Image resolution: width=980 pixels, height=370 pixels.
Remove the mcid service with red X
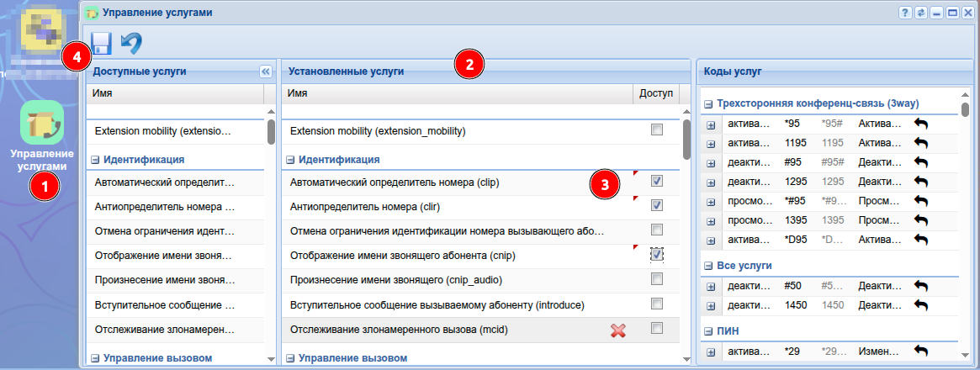tap(617, 331)
